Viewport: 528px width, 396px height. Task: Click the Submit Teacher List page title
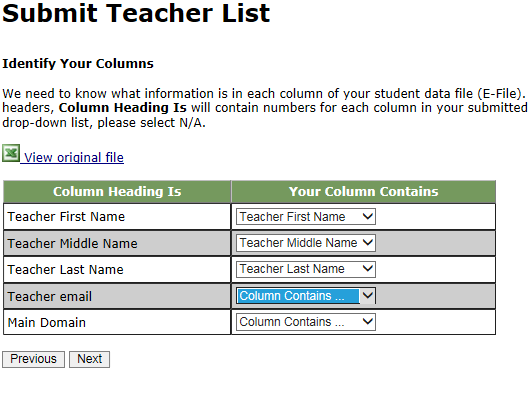click(136, 13)
